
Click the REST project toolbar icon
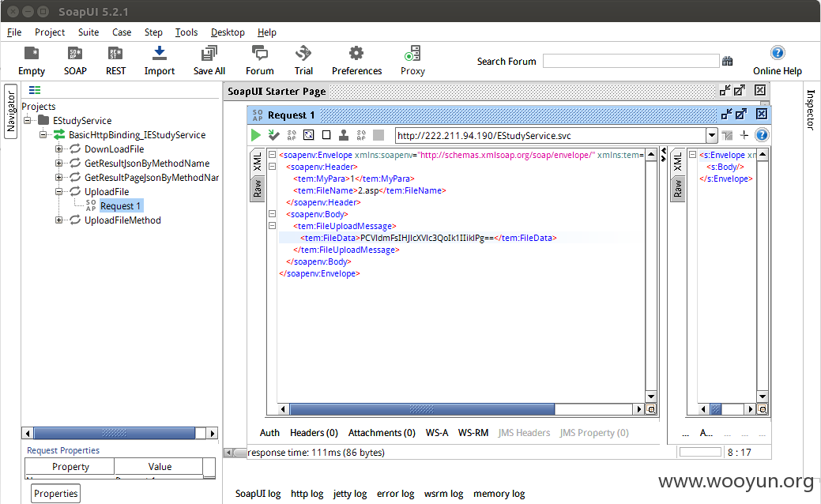tap(115, 61)
